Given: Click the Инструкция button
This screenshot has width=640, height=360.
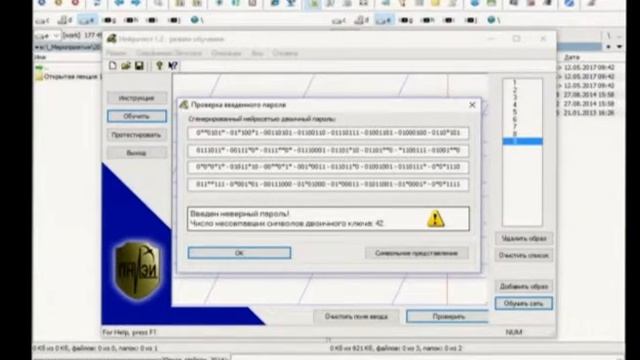Looking at the screenshot, I should (x=137, y=98).
